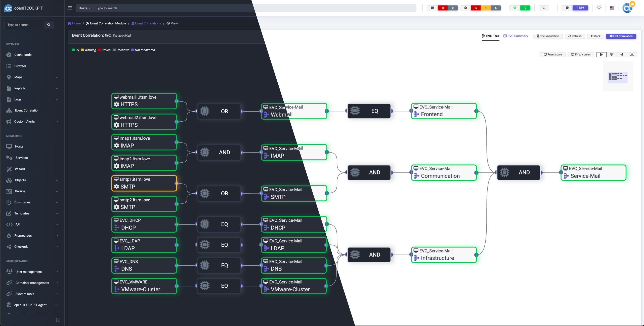This screenshot has height=326, width=644.
Task: Click the openITCOCKPIT logo
Action: click(x=24, y=8)
